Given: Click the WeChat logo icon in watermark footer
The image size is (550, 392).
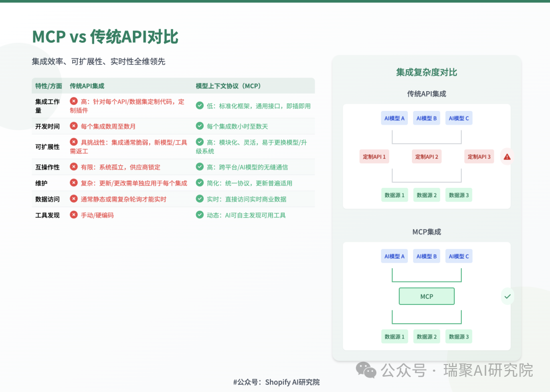Looking at the screenshot, I should pyautogui.click(x=366, y=370).
